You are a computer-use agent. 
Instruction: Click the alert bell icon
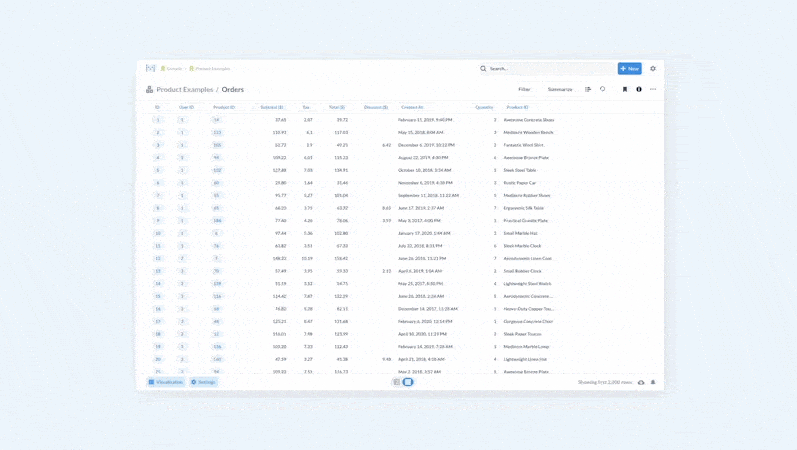[653, 382]
